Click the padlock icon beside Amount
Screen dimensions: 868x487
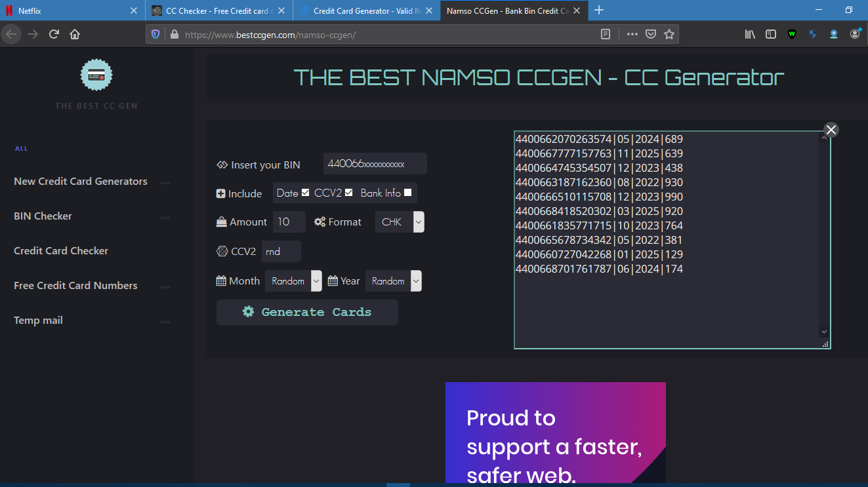tap(220, 222)
